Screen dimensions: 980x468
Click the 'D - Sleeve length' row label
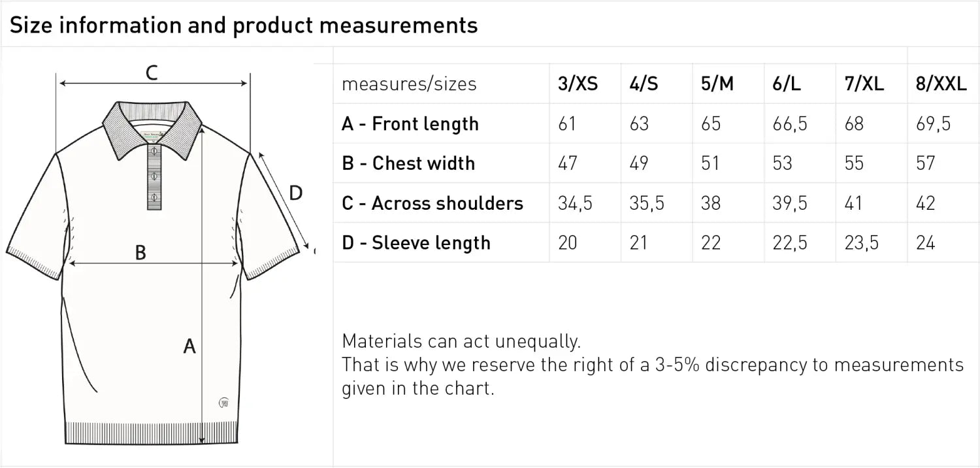point(416,243)
